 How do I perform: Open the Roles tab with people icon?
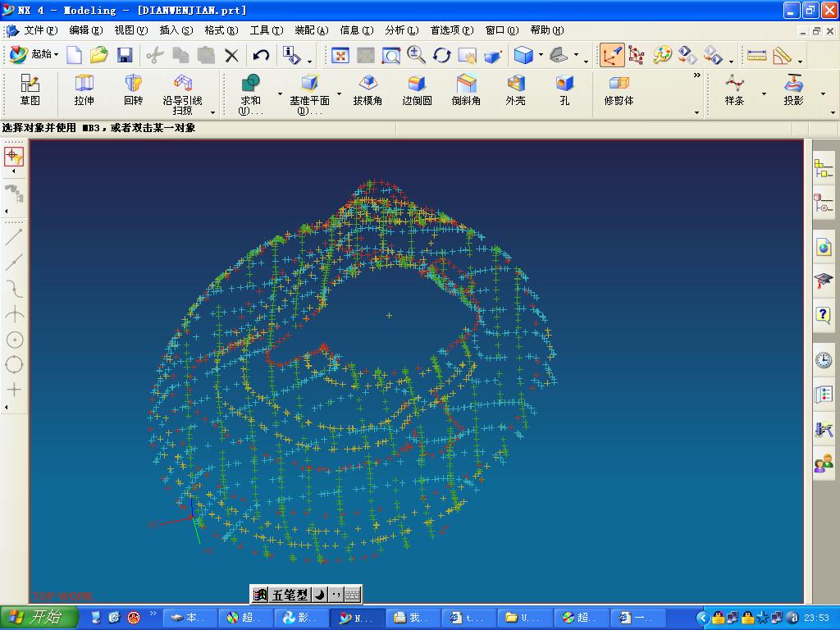[824, 464]
